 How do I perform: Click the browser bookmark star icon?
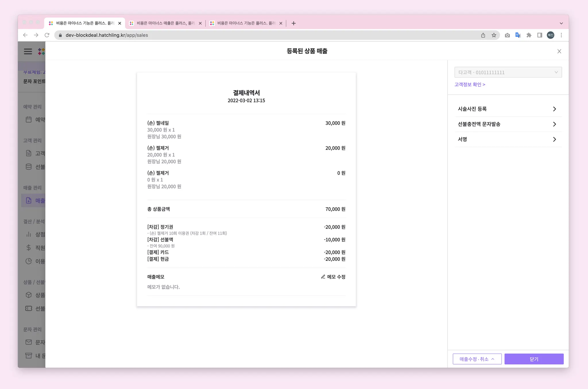[x=494, y=35]
